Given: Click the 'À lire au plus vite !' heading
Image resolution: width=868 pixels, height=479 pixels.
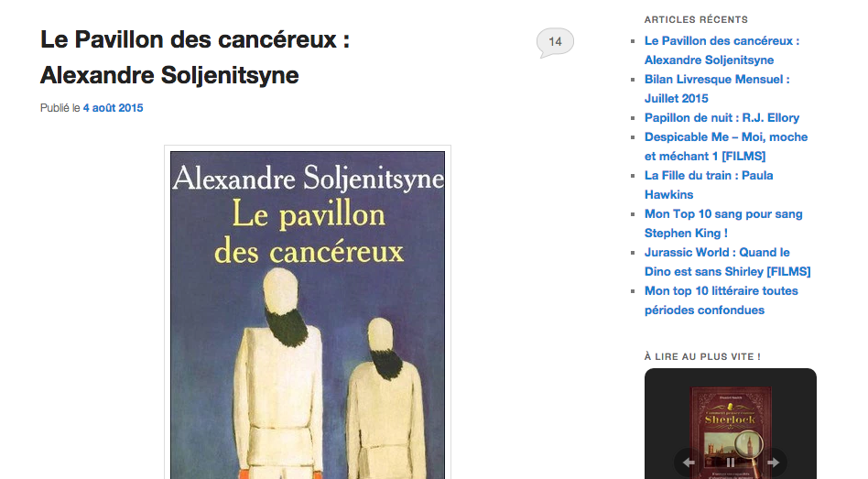Looking at the screenshot, I should 702,356.
